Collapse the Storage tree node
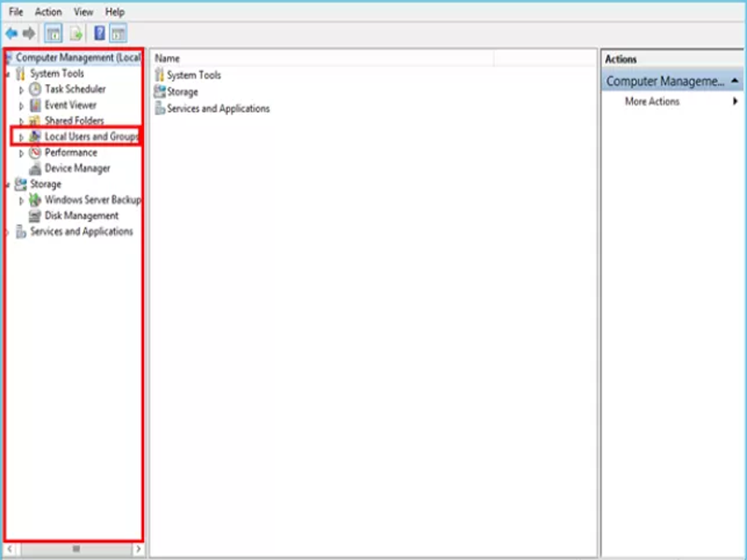The width and height of the screenshot is (747, 560). [x=7, y=185]
